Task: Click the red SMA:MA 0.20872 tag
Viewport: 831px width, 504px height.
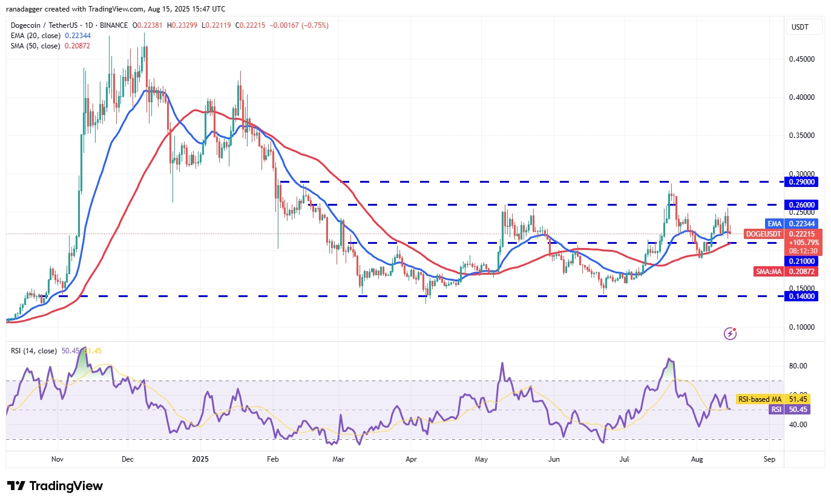Action: point(786,272)
